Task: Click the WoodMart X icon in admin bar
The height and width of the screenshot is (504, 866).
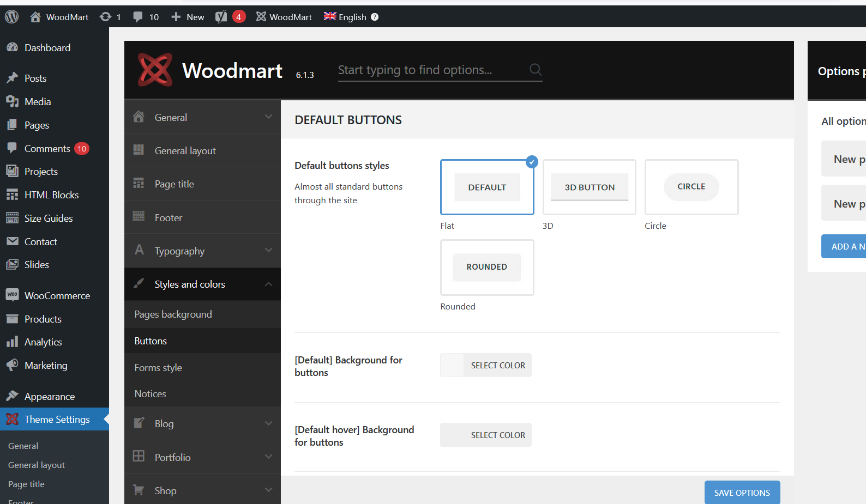Action: [261, 17]
